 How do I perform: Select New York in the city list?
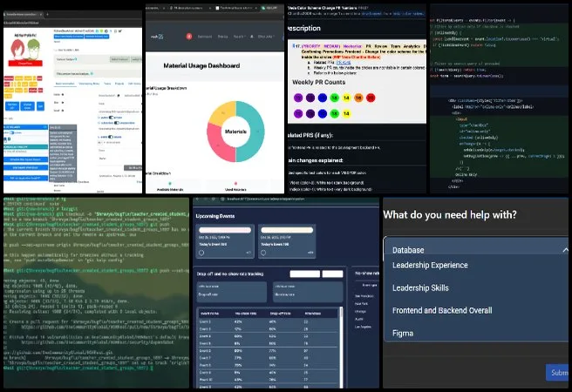tap(361, 304)
